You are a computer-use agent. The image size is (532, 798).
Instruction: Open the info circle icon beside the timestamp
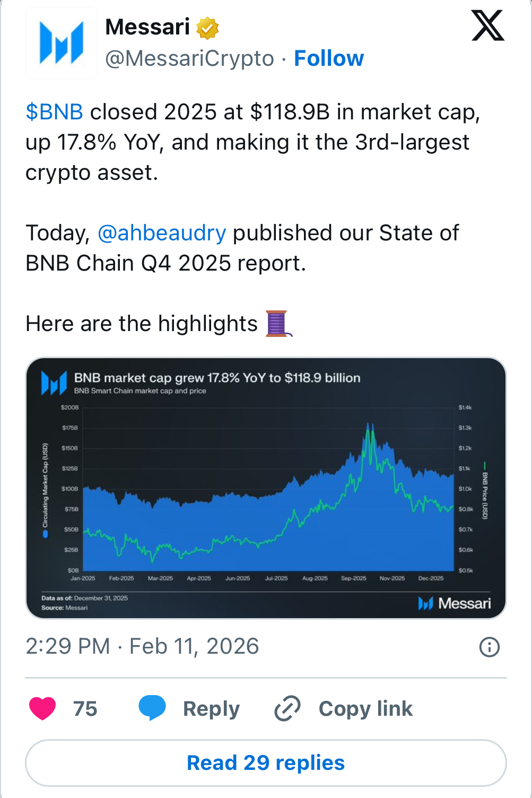[x=489, y=647]
